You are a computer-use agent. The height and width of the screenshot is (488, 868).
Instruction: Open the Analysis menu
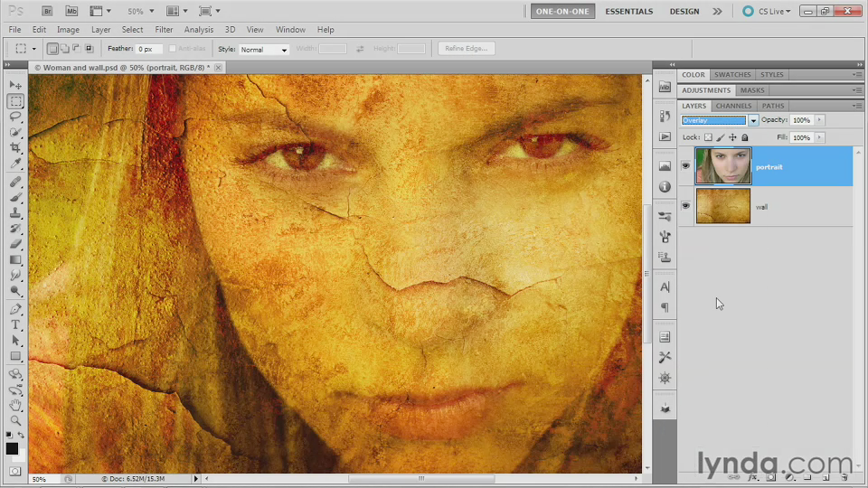click(x=199, y=29)
